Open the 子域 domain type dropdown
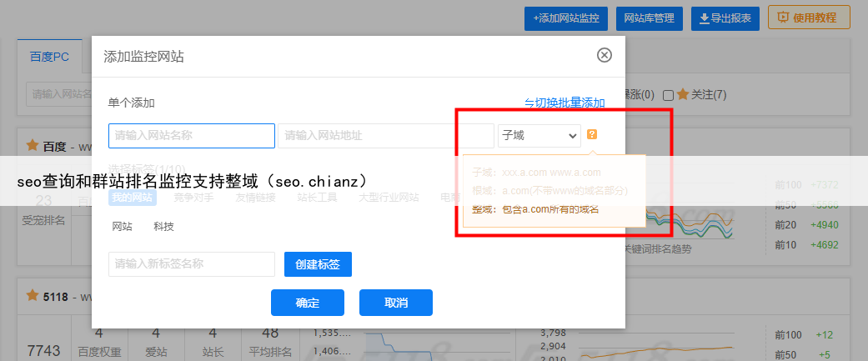This screenshot has height=361, width=868. (539, 135)
